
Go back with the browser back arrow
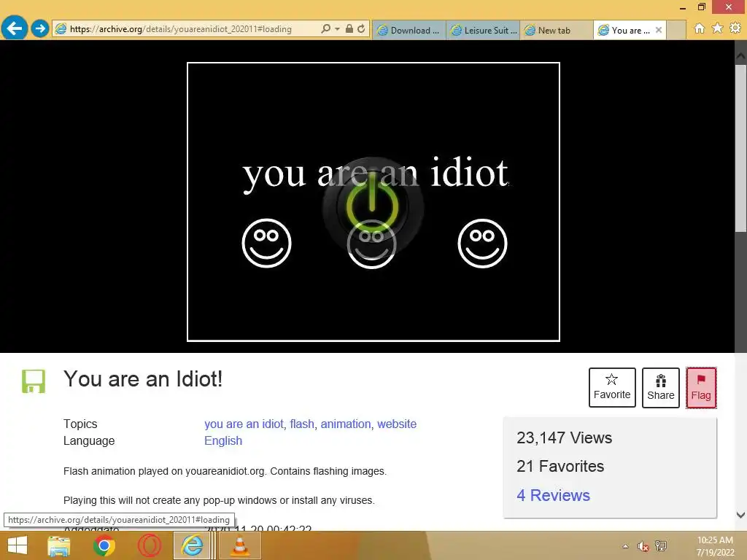[x=15, y=28]
